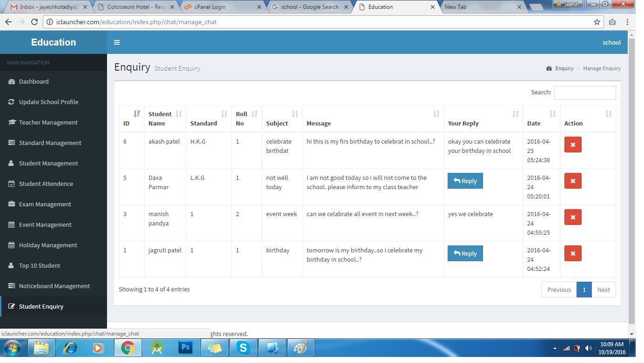Click the camera icon in address bar
The height and width of the screenshot is (363, 644).
(612, 22)
